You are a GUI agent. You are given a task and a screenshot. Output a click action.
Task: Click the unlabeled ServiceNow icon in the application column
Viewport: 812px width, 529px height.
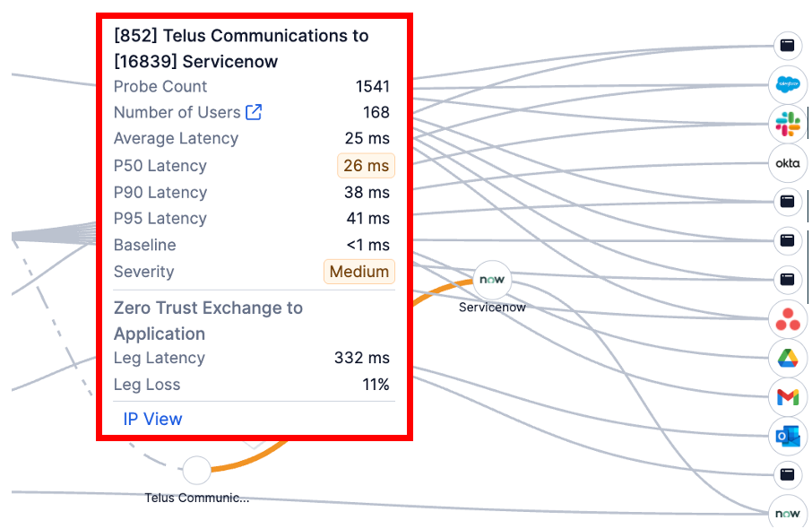click(787, 513)
